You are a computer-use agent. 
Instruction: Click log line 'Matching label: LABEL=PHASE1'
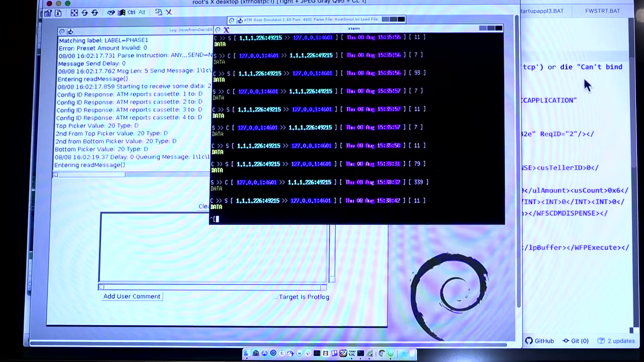[104, 40]
